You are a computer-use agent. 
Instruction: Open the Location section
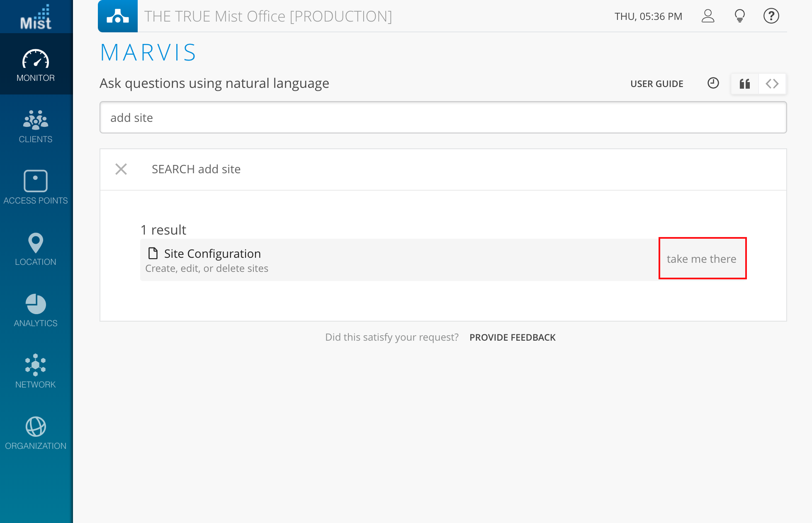tap(36, 249)
